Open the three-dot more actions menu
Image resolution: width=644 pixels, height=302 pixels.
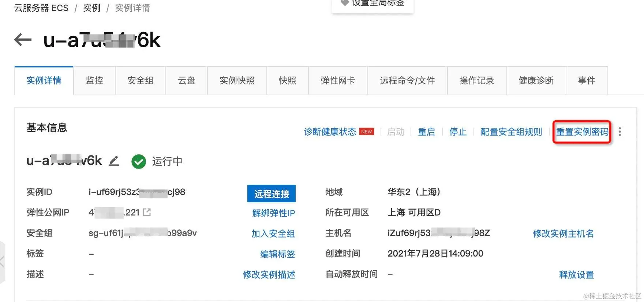coord(619,132)
